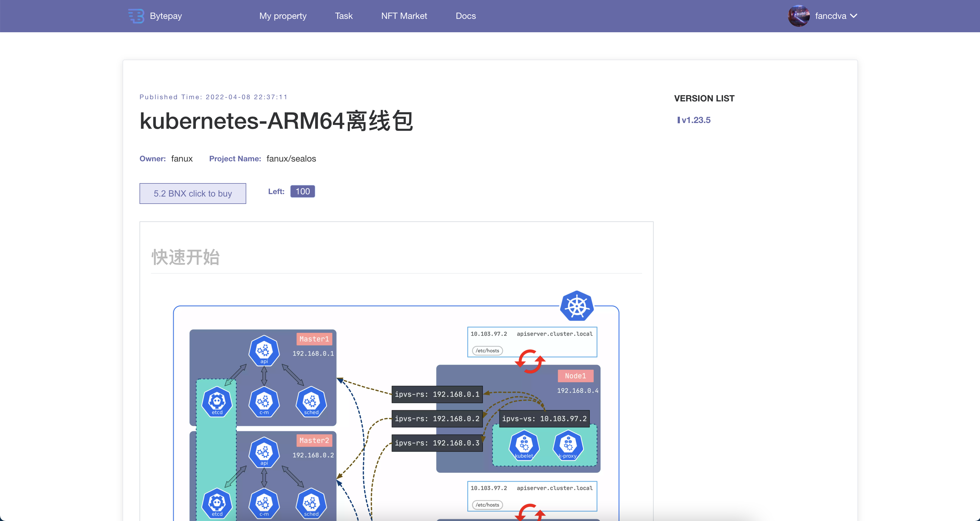Click the Master2 sched icon
The width and height of the screenshot is (980, 521).
coord(311,503)
